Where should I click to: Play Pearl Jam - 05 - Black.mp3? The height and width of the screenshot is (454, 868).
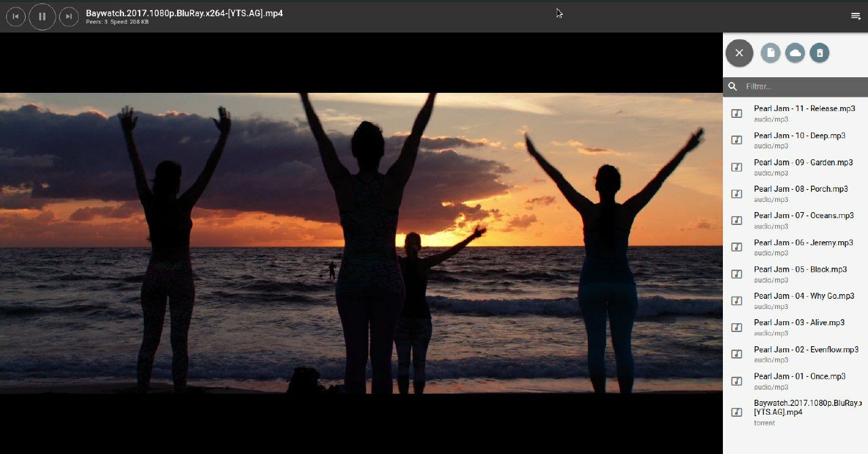pos(795,274)
